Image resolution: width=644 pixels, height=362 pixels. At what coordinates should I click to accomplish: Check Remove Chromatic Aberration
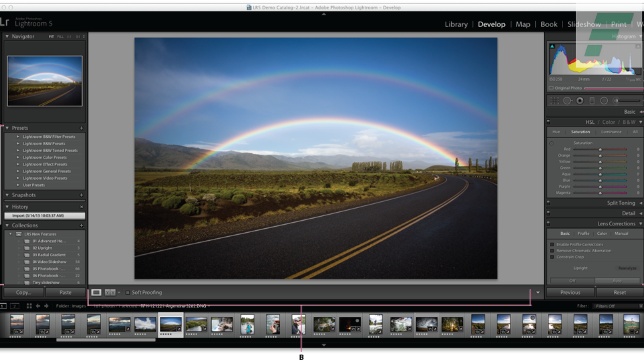(x=552, y=250)
